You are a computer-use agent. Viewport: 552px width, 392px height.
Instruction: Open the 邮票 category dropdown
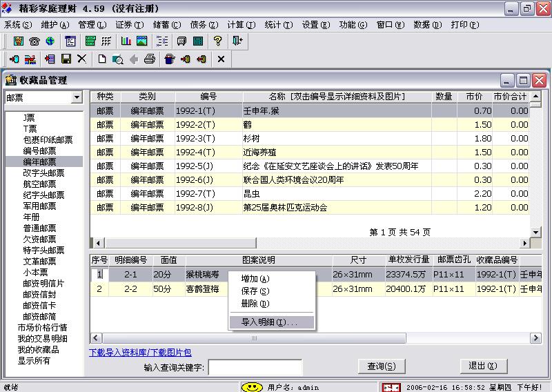(x=77, y=98)
